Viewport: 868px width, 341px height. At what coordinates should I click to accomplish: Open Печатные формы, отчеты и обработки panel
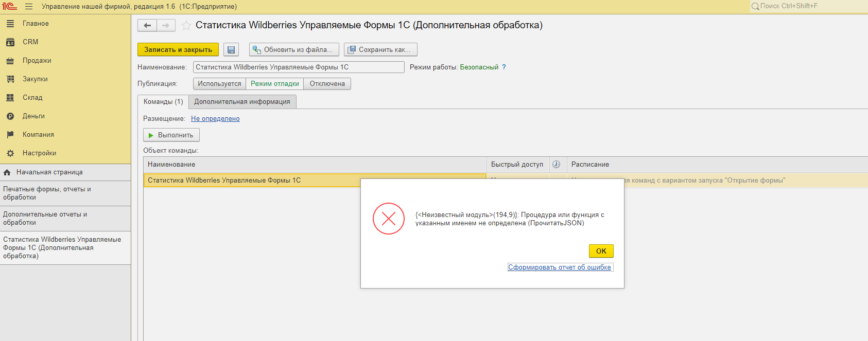coord(65,193)
